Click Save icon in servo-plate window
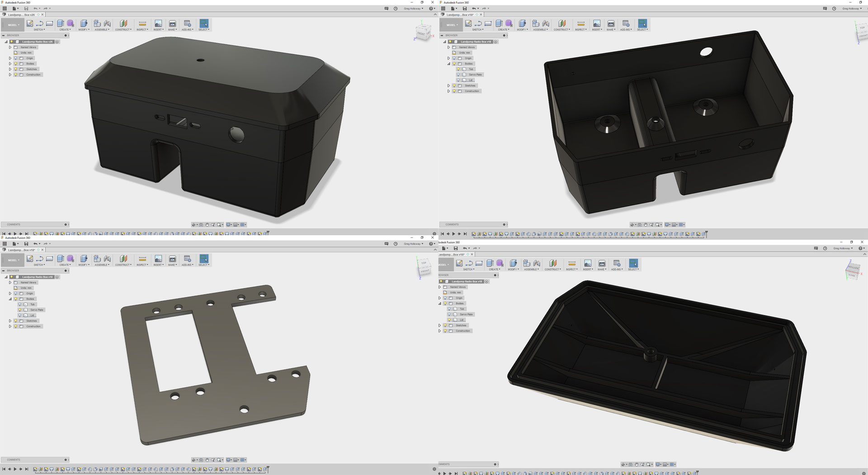This screenshot has width=868, height=475. point(26,244)
